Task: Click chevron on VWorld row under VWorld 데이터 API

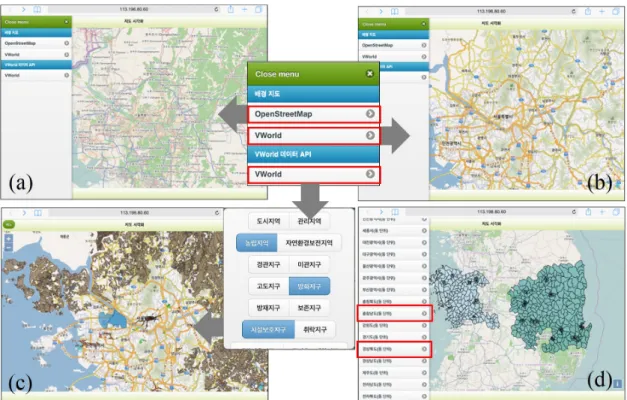Action: pyautogui.click(x=370, y=174)
